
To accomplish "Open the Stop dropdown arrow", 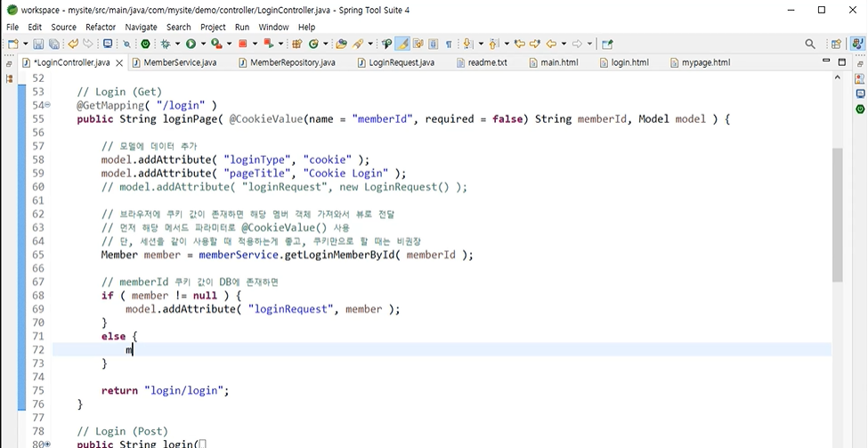I will pos(255,44).
